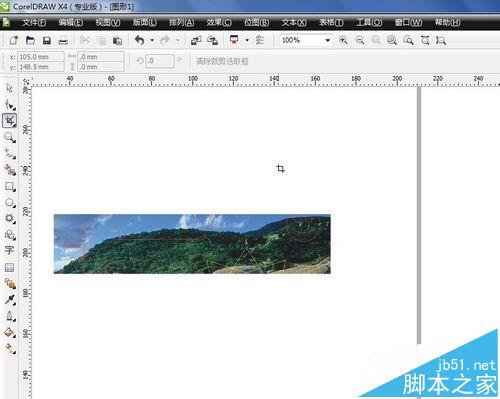Image resolution: width=500 pixels, height=399 pixels.
Task: Open the 效果(C) menu
Action: coord(219,23)
